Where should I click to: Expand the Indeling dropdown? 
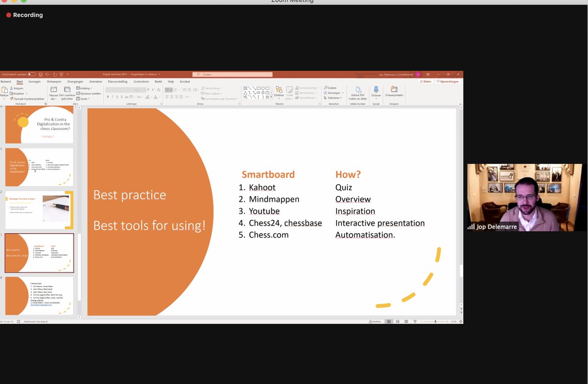(x=84, y=88)
